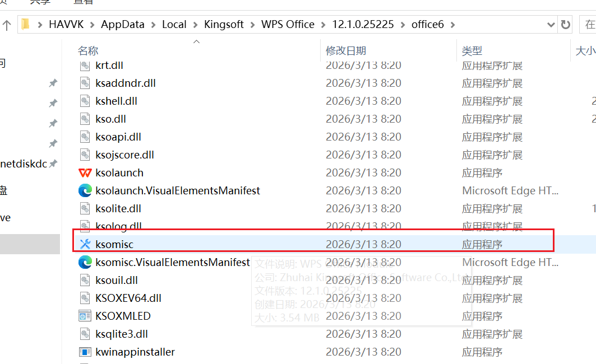The height and width of the screenshot is (364, 596).
Task: Unpin netdiskdc from Quick Access
Action: tap(52, 164)
